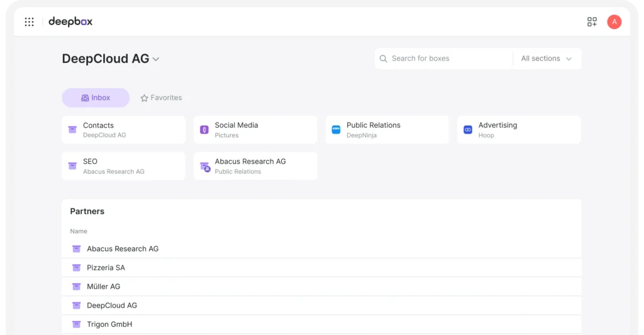Click the Advertising Hoop icon
The height and width of the screenshot is (335, 644).
coord(467,130)
